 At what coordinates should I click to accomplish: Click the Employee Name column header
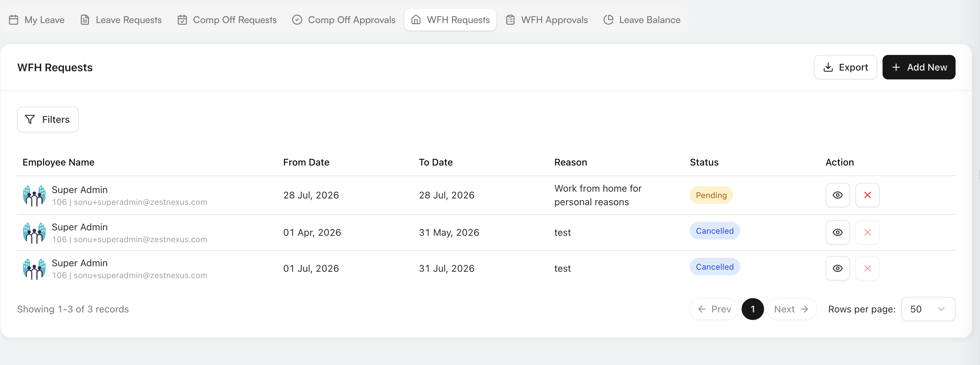58,162
